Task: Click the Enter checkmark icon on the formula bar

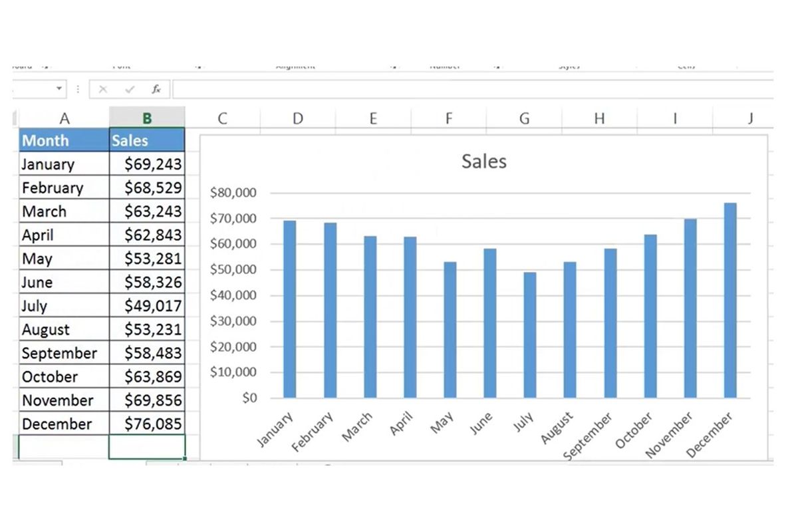Action: [x=129, y=88]
